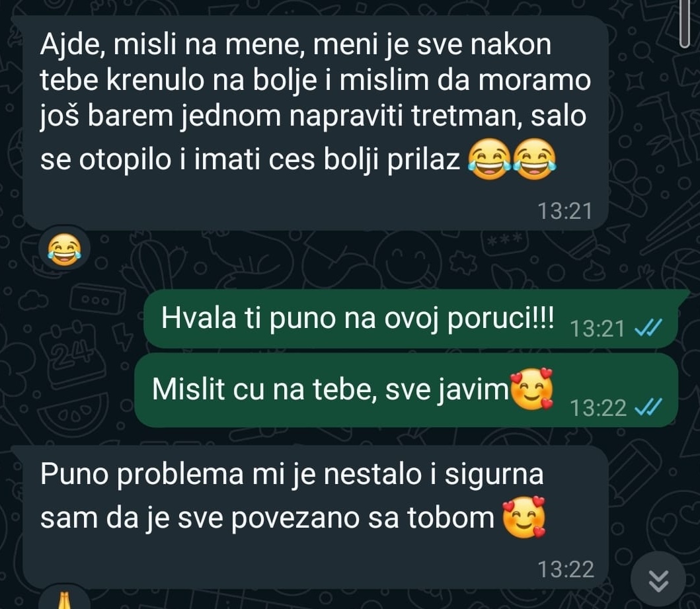This screenshot has height=609, width=700.
Task: Tap the laughing emojis after 'bolji prilaz'
Action: pyautogui.click(x=512, y=159)
